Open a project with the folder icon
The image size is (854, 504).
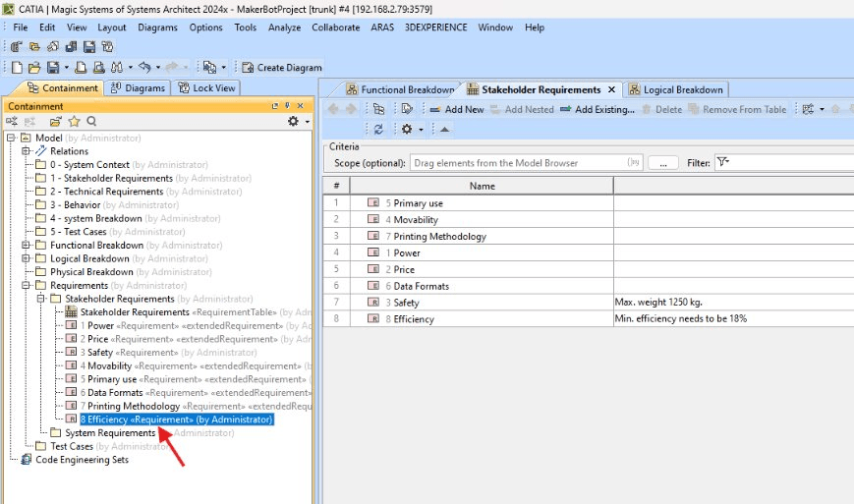point(34,67)
